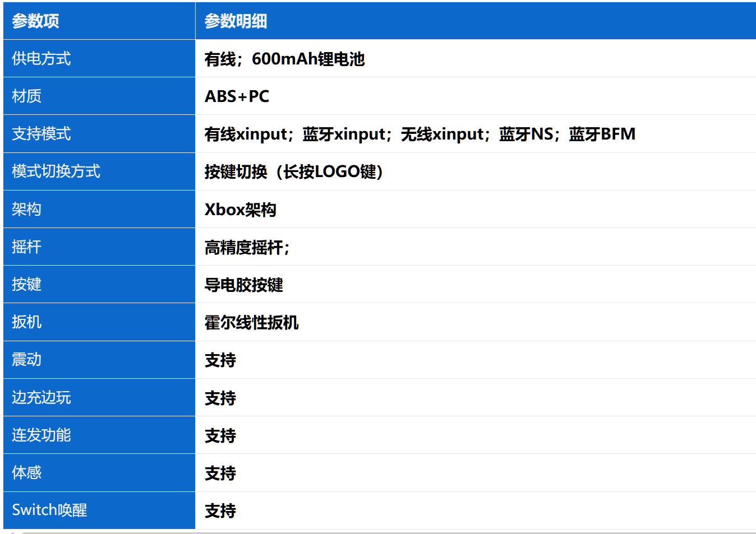
Task: Click the 材质 row label
Action: coord(27,96)
